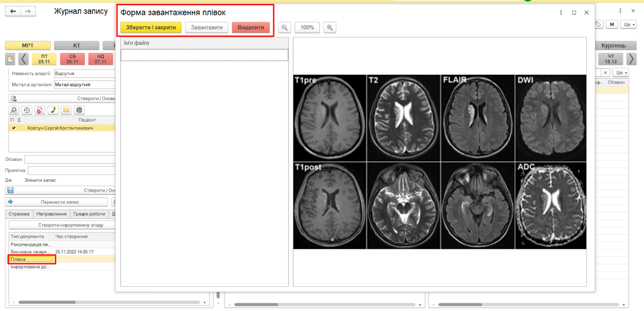Click the zoom out magnifier icon
This screenshot has height=311, width=644.
pyautogui.click(x=284, y=27)
